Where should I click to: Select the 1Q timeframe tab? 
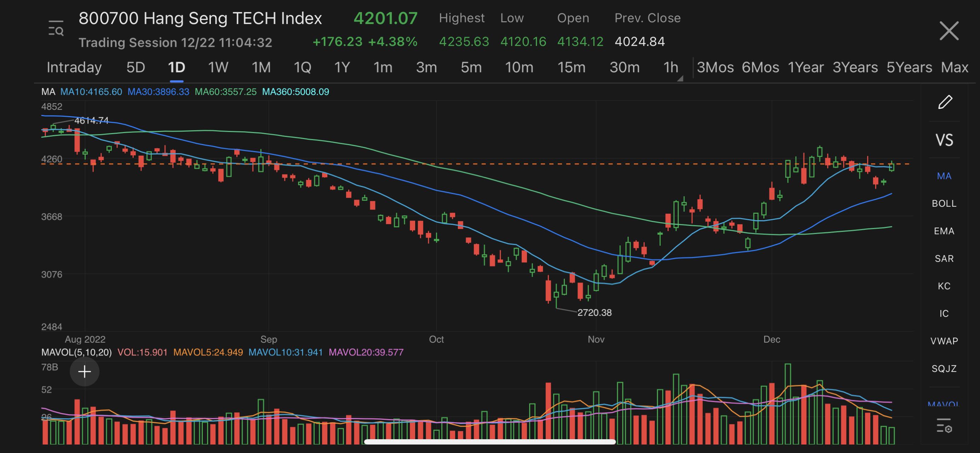coord(303,67)
